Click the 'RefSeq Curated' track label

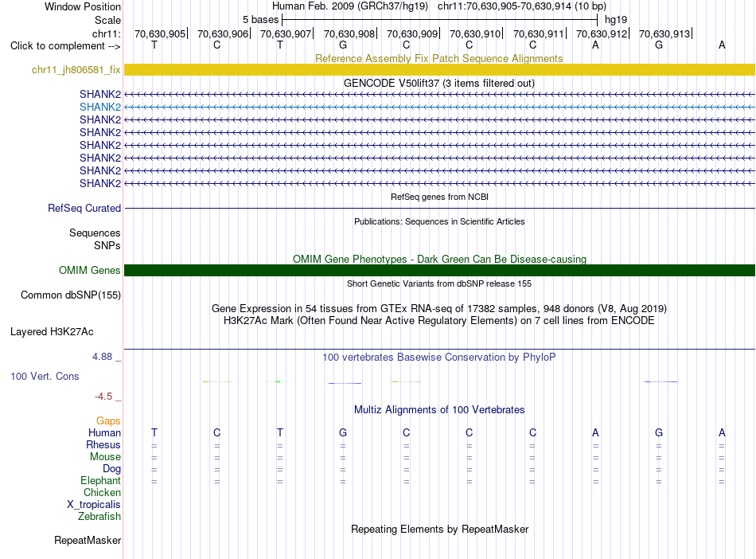(x=84, y=209)
